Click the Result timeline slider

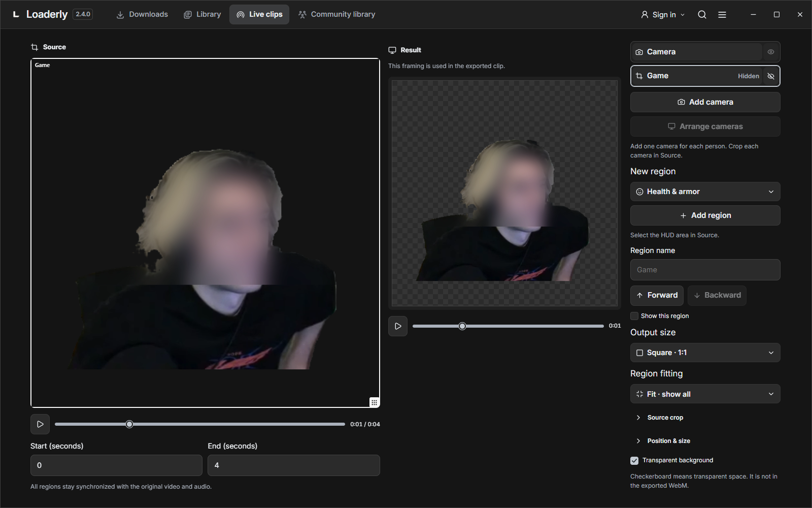click(508, 326)
